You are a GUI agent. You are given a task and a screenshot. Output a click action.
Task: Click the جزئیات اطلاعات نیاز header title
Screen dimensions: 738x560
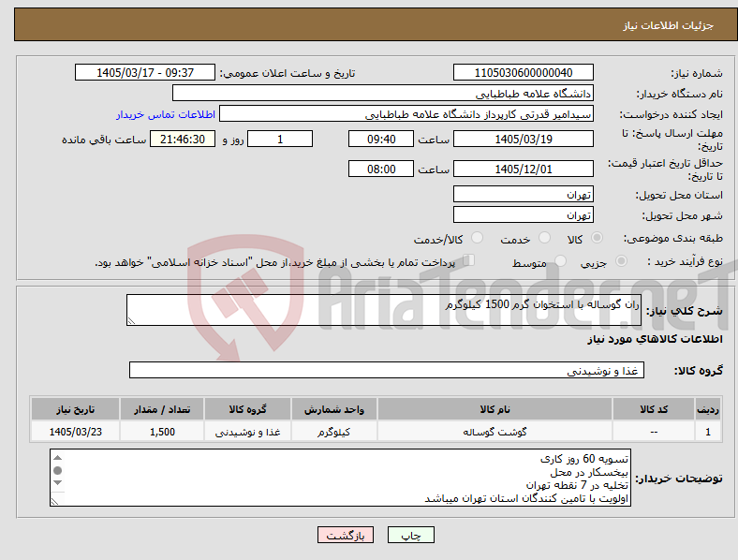pyautogui.click(x=669, y=25)
